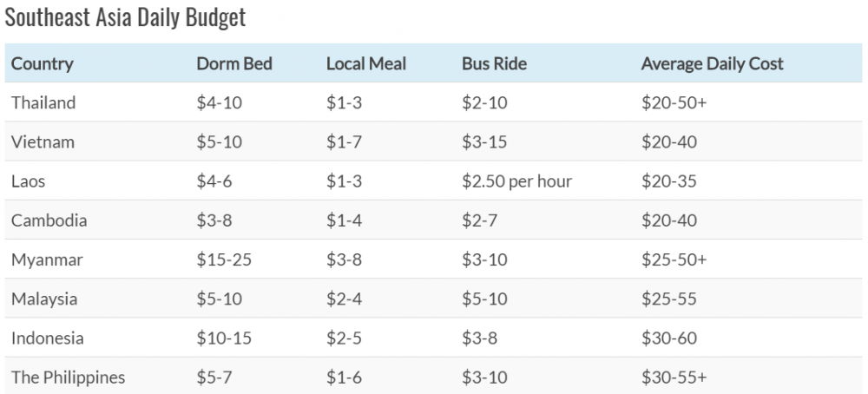Click the Local Meal column header
This screenshot has width=868, height=394.
point(366,63)
